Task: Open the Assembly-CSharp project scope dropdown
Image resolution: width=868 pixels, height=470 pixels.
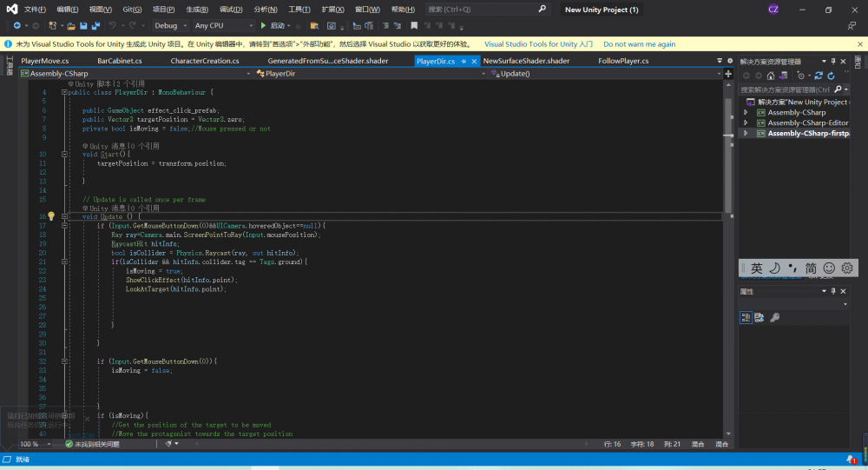Action: pos(135,74)
